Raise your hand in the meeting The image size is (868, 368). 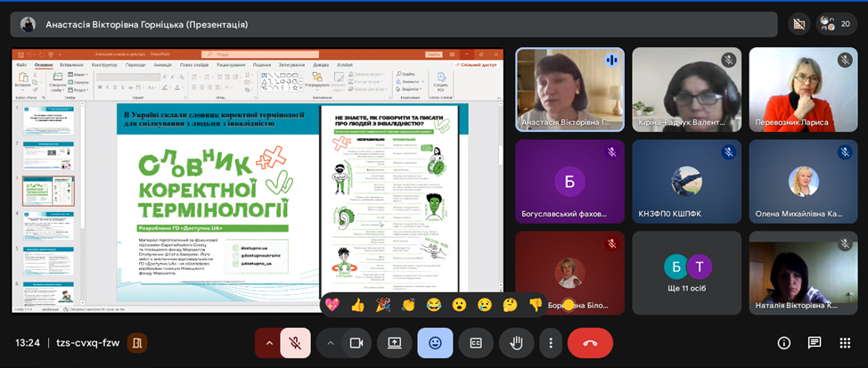516,343
